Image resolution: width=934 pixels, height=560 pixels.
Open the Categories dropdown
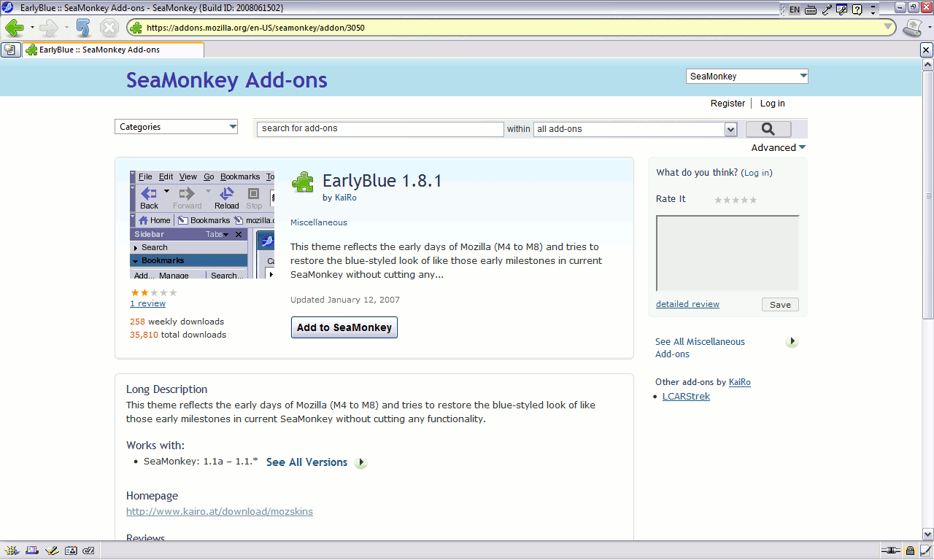176,127
